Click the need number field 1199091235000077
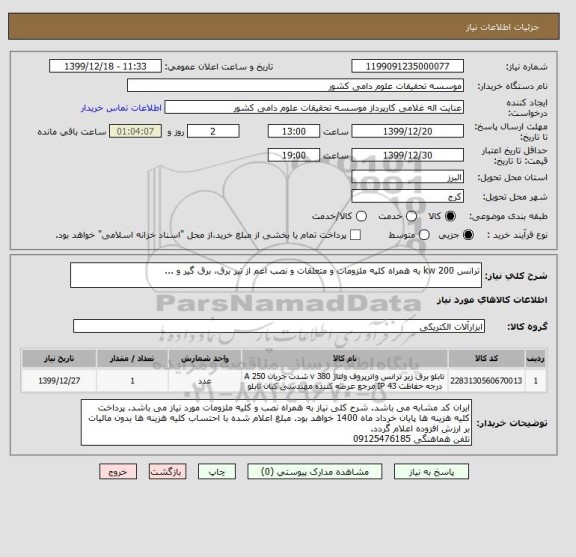 click(x=407, y=67)
